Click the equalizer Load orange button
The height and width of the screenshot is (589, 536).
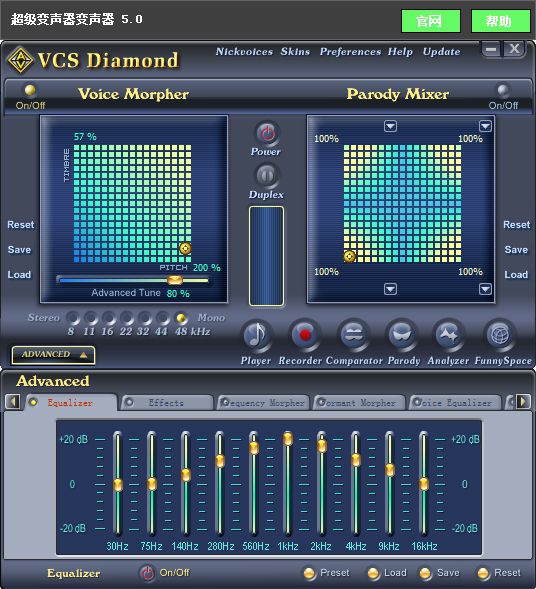373,573
